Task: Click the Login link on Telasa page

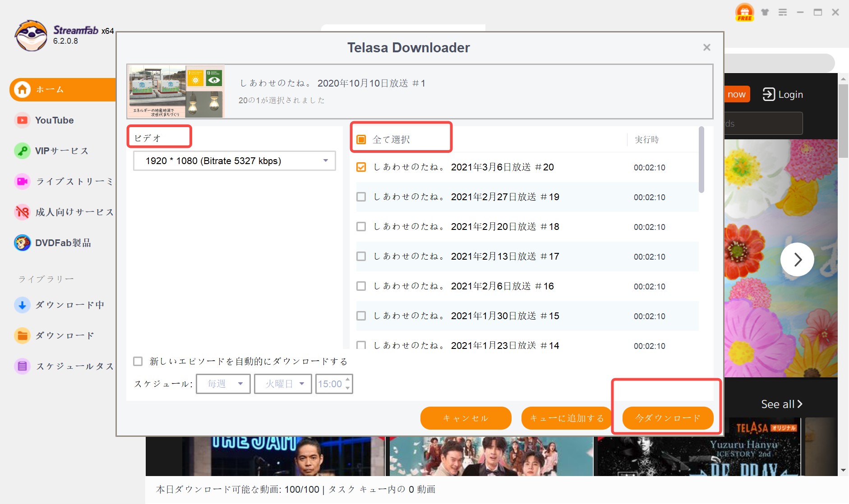Action: (790, 94)
